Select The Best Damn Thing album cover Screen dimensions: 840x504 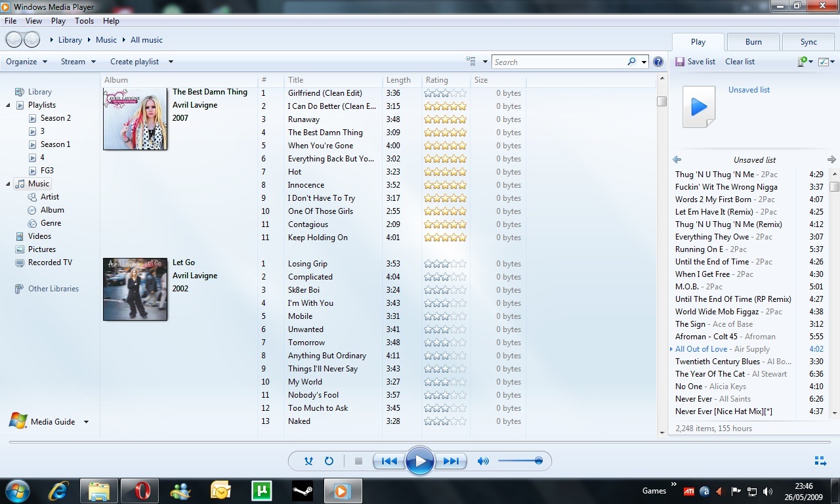pyautogui.click(x=135, y=119)
